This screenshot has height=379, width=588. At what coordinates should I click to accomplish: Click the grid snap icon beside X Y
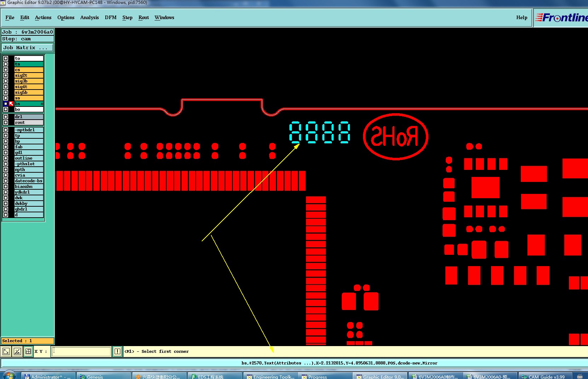click(x=28, y=351)
